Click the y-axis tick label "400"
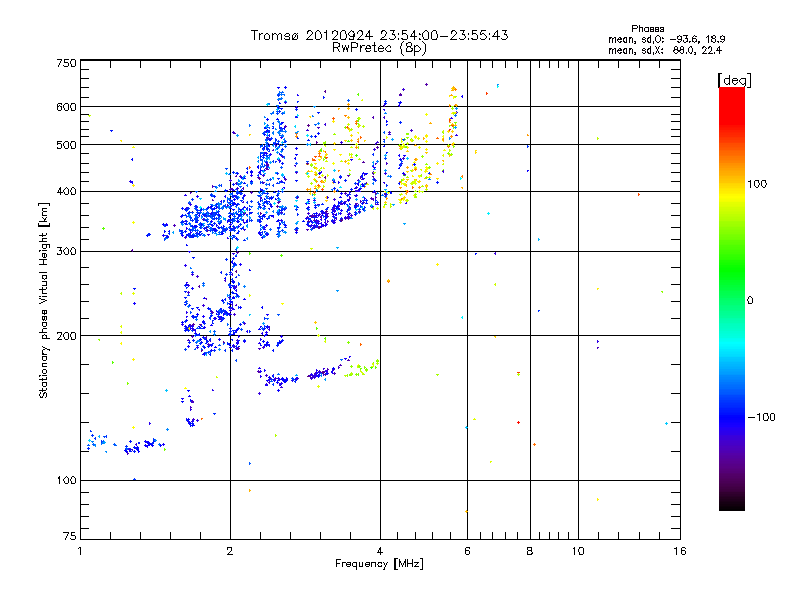800x600 pixels. click(x=66, y=191)
